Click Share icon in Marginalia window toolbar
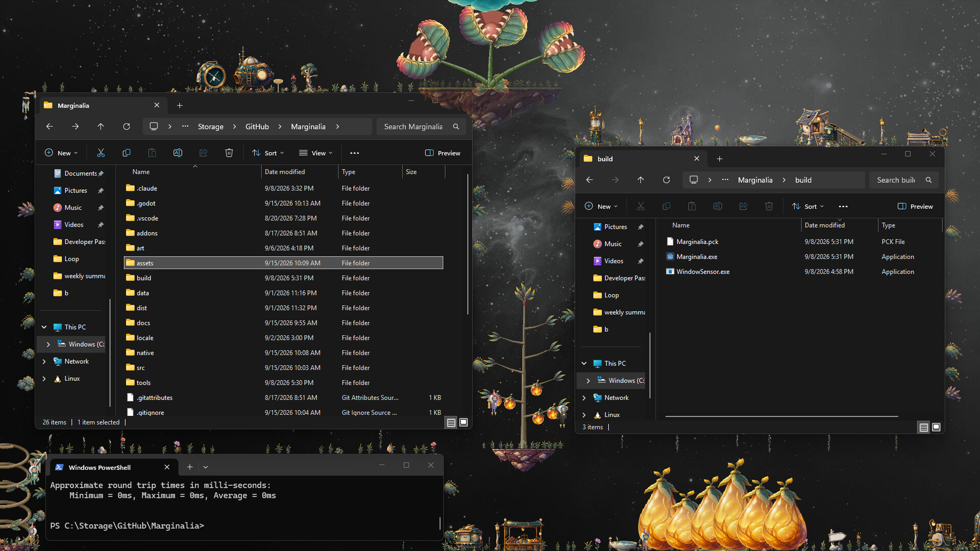 tap(203, 153)
